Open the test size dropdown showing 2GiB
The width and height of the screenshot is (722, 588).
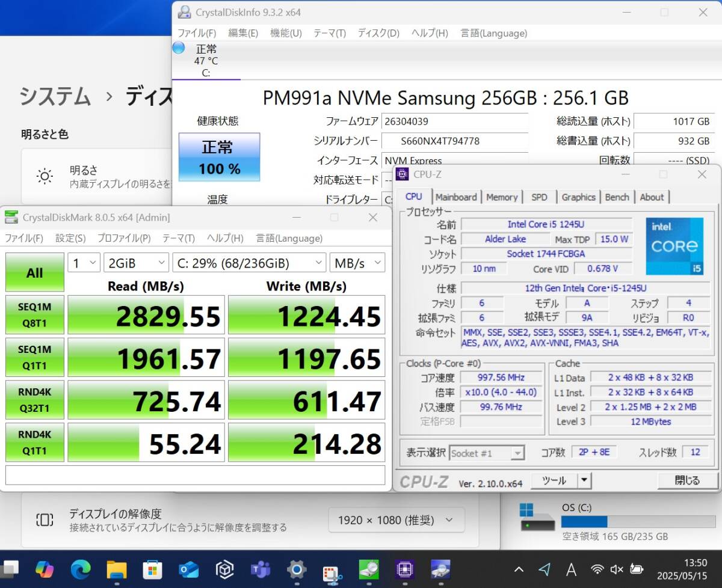[x=136, y=263]
